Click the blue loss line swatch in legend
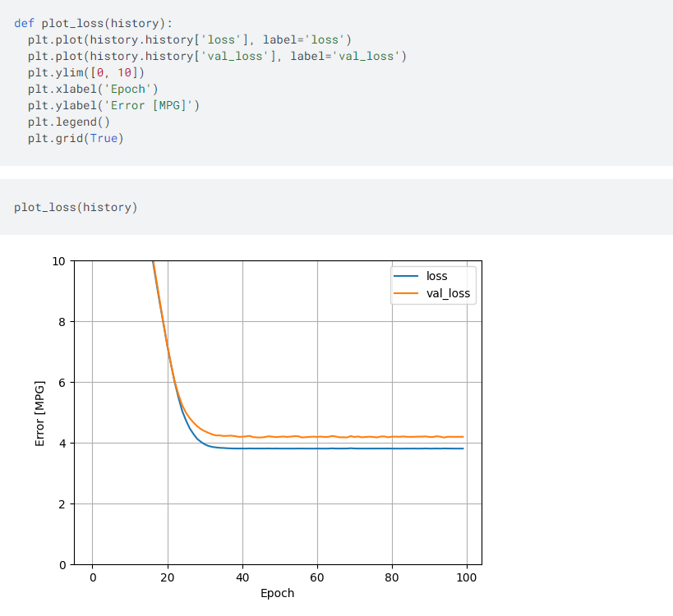The image size is (673, 616). (x=407, y=277)
